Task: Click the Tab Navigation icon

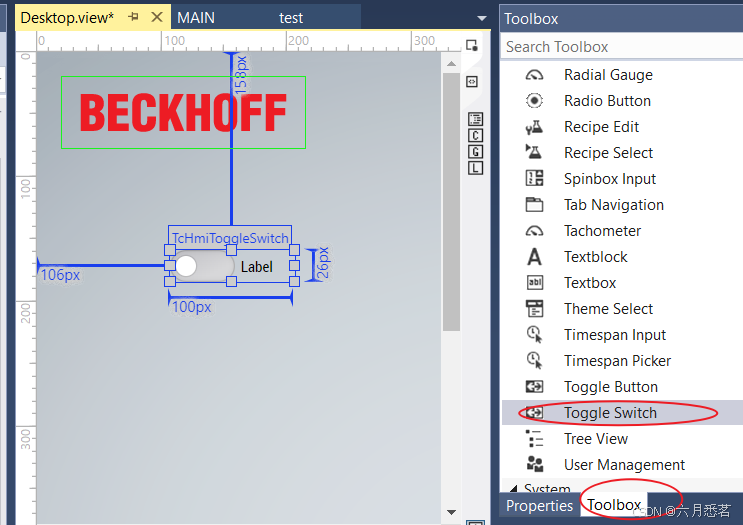Action: (535, 205)
